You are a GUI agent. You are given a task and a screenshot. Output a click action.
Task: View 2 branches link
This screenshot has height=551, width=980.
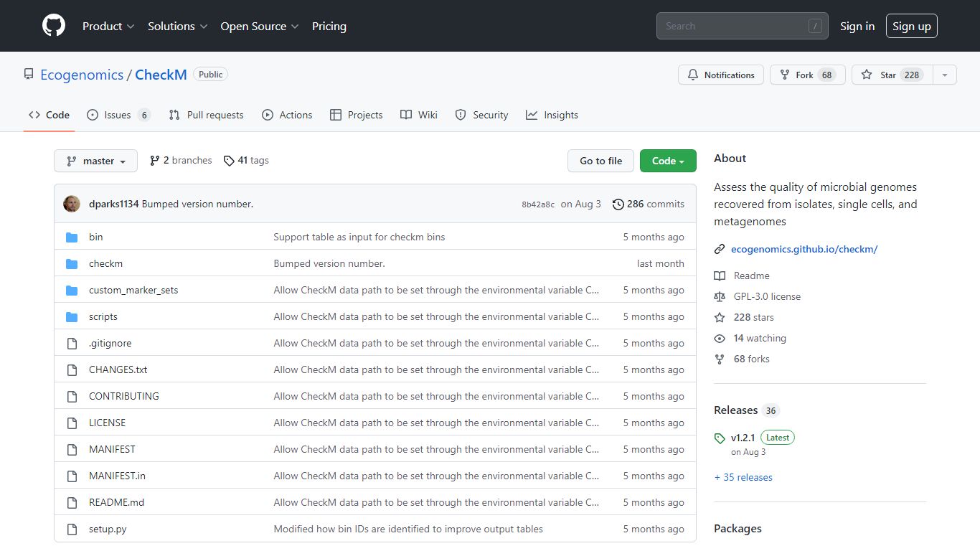point(181,161)
